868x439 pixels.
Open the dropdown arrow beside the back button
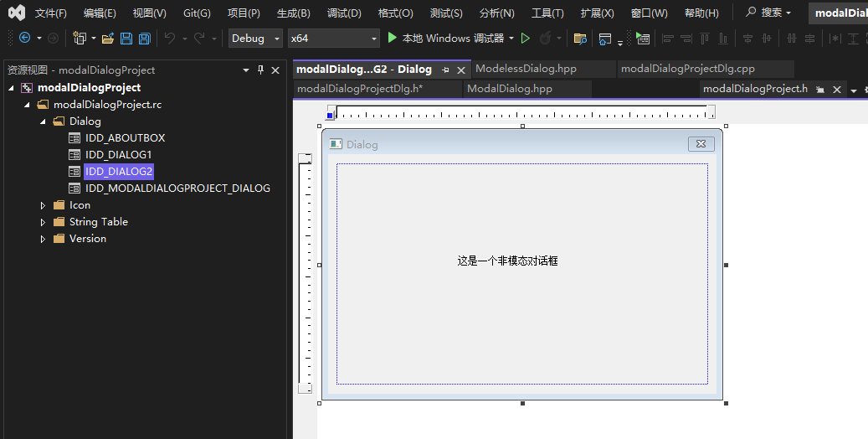pos(39,39)
